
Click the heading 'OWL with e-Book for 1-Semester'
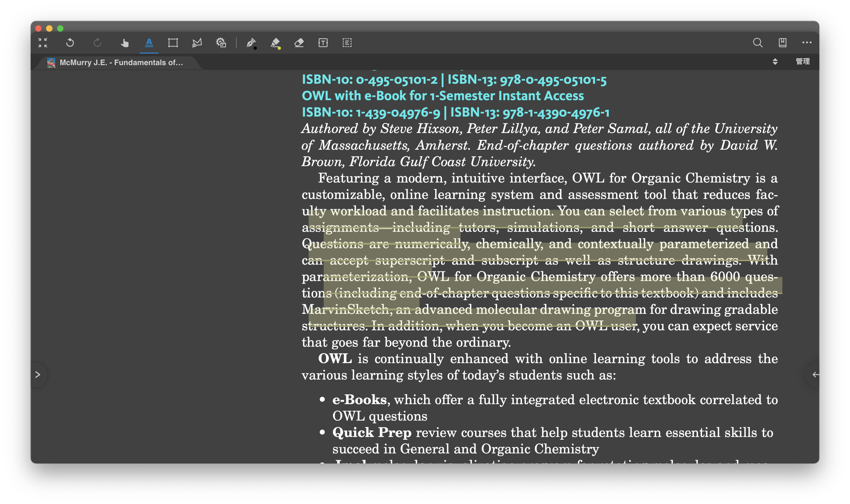pyautogui.click(x=443, y=96)
